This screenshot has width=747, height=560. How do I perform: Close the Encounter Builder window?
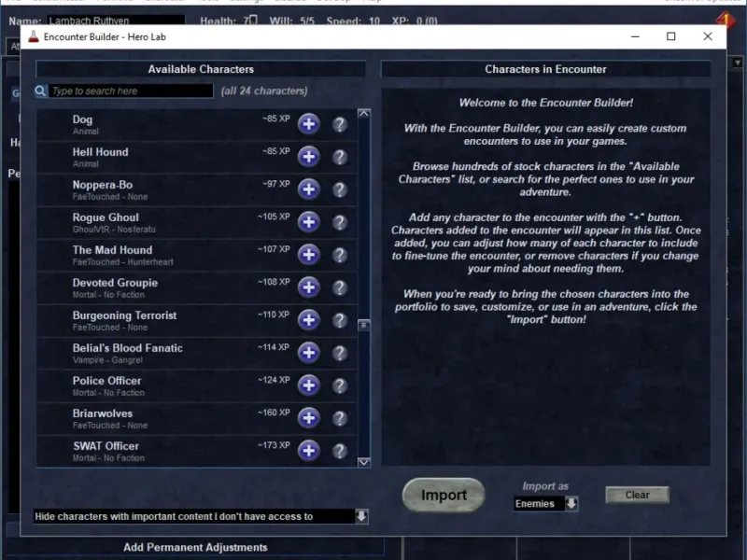pos(708,36)
